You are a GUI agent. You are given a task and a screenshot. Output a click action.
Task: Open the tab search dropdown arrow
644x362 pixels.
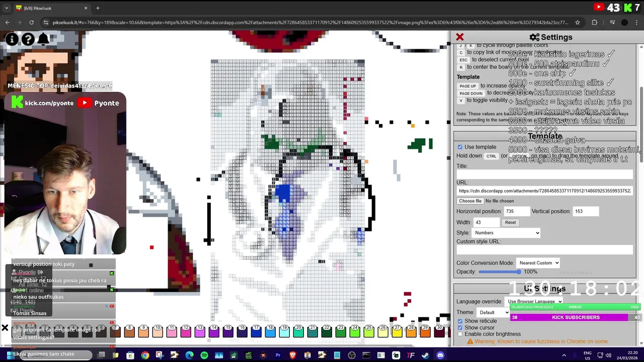pyautogui.click(x=7, y=8)
